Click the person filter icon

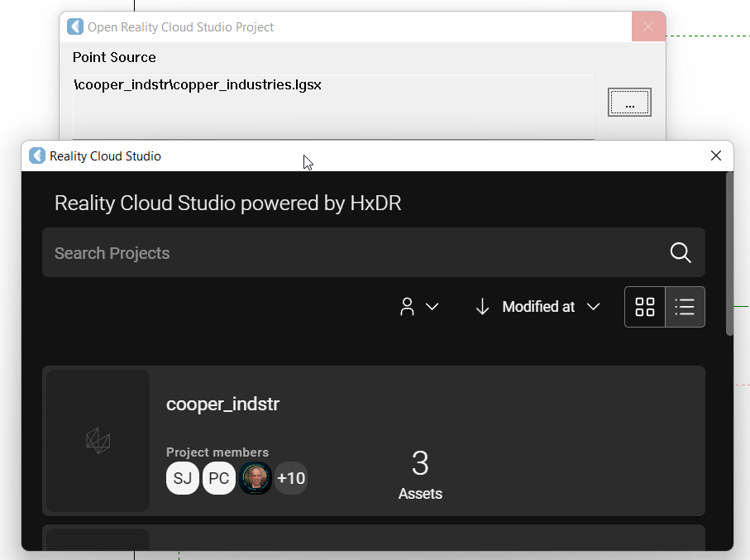[x=407, y=307]
